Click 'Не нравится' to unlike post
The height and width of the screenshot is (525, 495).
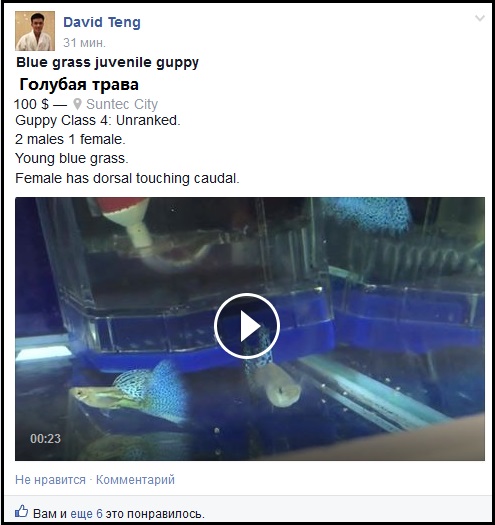pos(50,480)
